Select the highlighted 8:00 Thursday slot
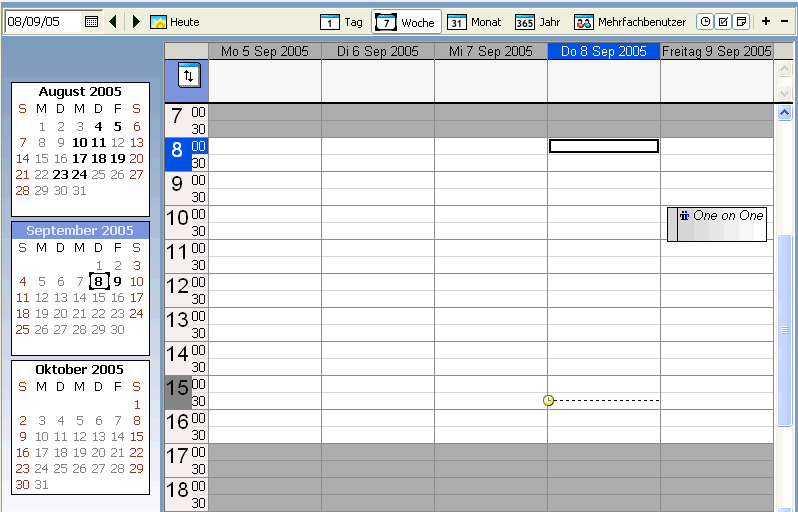 click(x=604, y=146)
